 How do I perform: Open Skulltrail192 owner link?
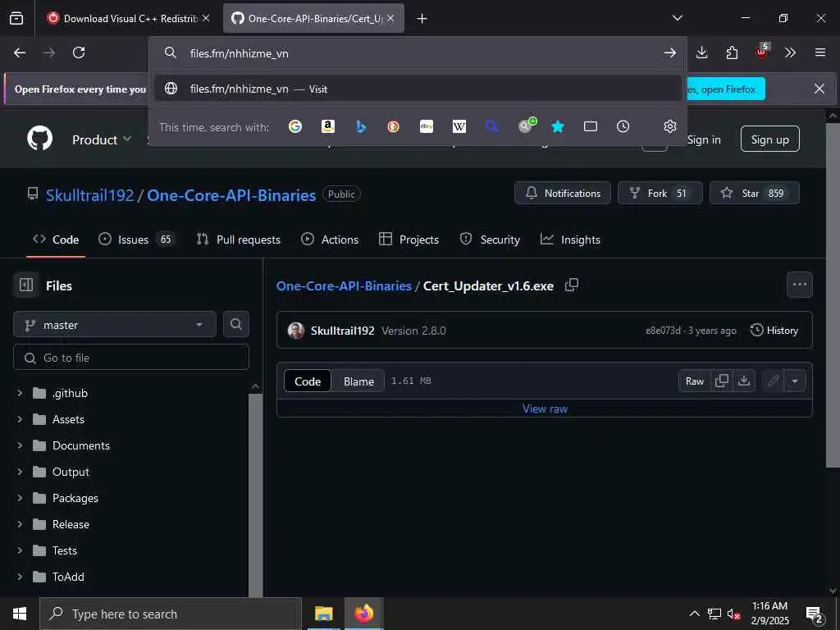tap(89, 195)
